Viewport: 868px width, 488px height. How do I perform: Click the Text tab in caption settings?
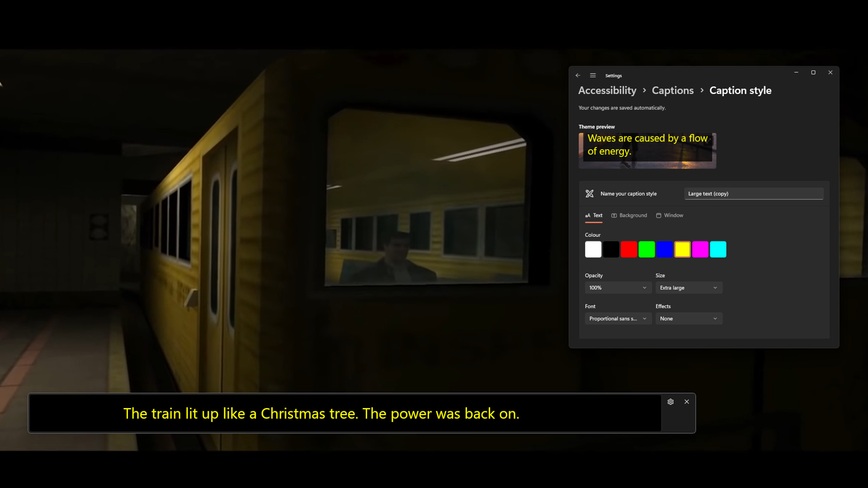coord(594,215)
